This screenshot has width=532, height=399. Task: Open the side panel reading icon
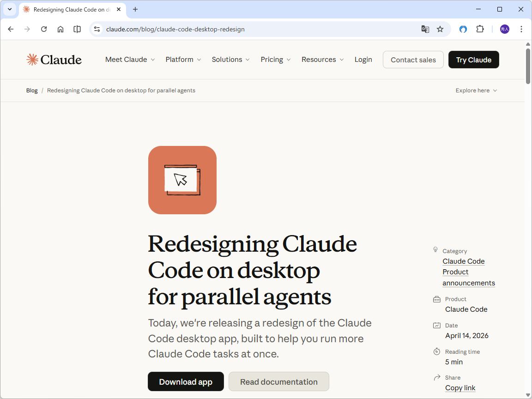point(77,29)
